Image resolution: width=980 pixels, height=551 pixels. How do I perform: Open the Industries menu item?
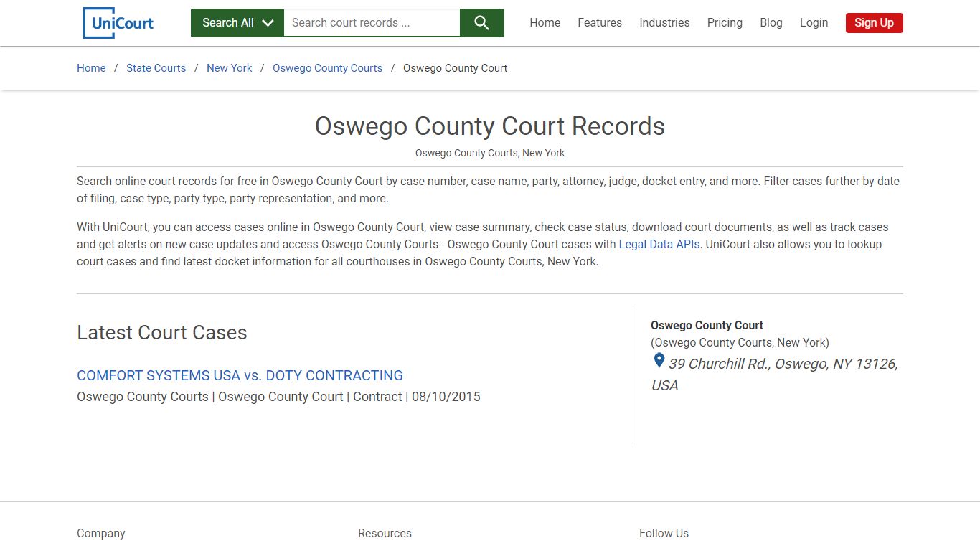[664, 23]
